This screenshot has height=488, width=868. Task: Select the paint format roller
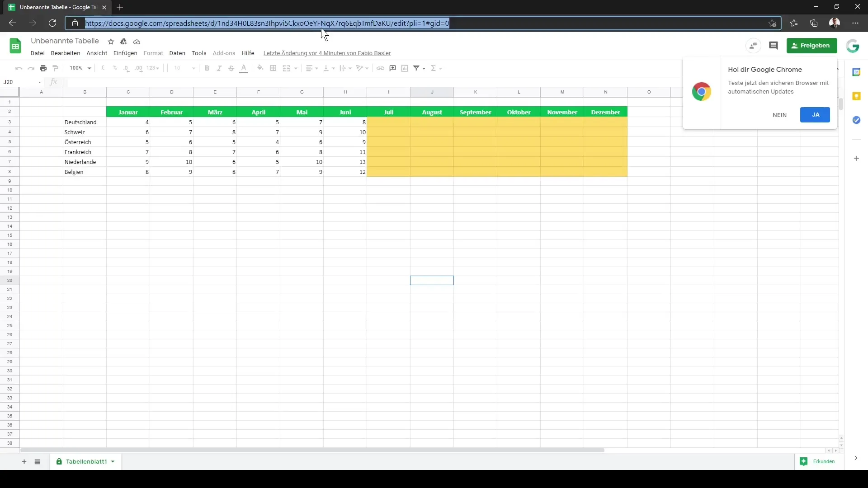tap(56, 68)
